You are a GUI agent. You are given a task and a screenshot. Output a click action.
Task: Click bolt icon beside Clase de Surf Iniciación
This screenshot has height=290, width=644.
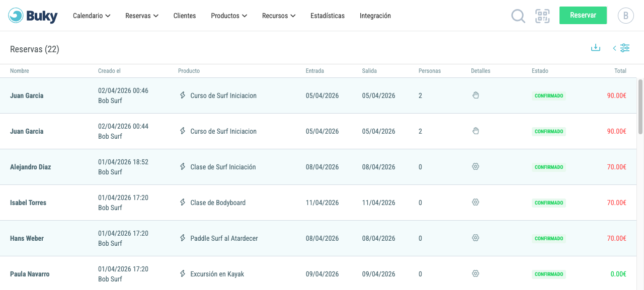point(183,166)
